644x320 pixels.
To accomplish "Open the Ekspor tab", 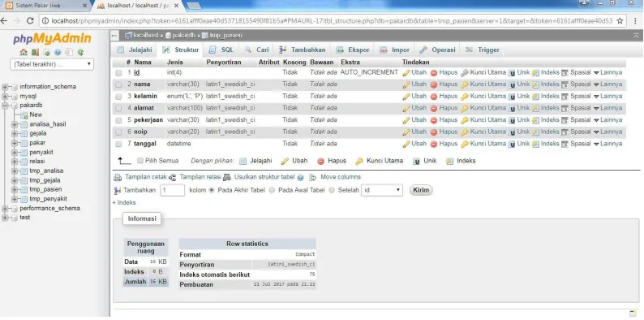I will (x=353, y=50).
